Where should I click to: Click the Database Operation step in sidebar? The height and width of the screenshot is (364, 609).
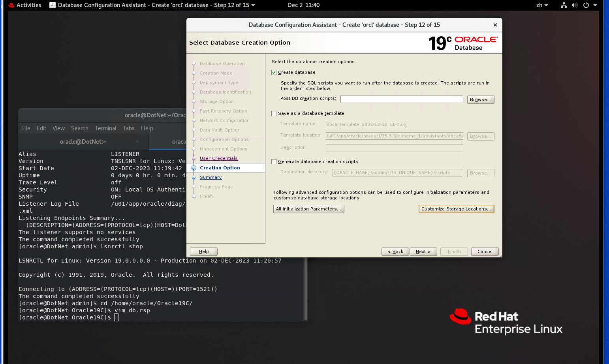click(x=222, y=64)
